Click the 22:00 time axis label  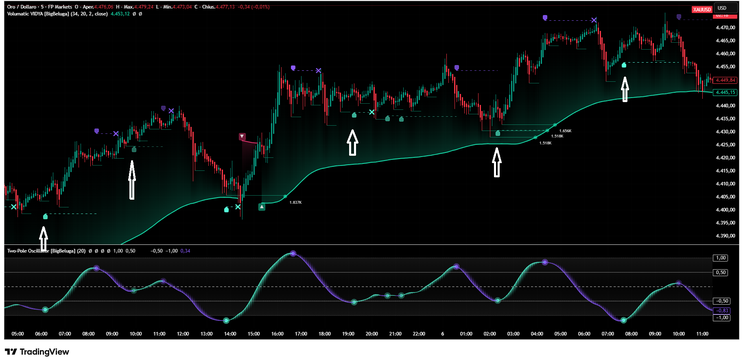click(418, 334)
